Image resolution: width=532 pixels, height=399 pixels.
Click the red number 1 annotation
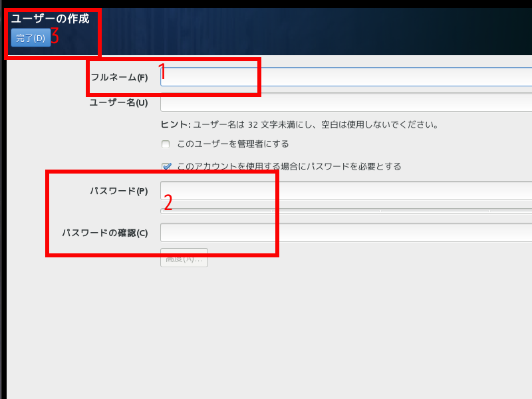coord(161,71)
